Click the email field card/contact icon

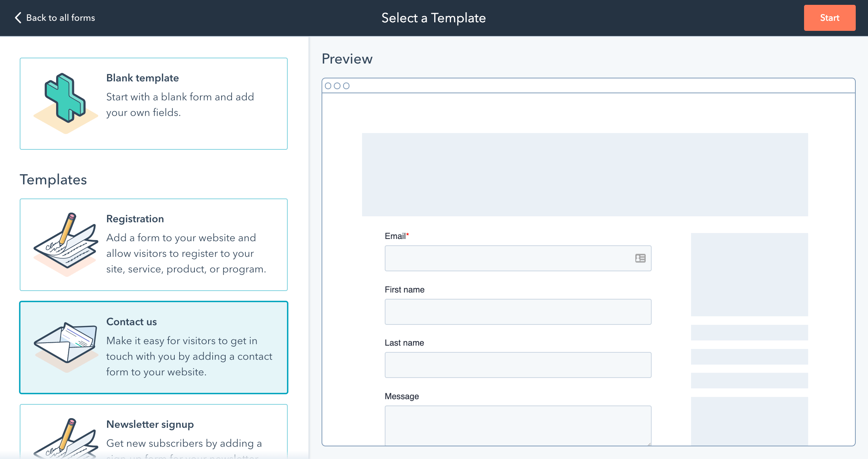pyautogui.click(x=640, y=258)
